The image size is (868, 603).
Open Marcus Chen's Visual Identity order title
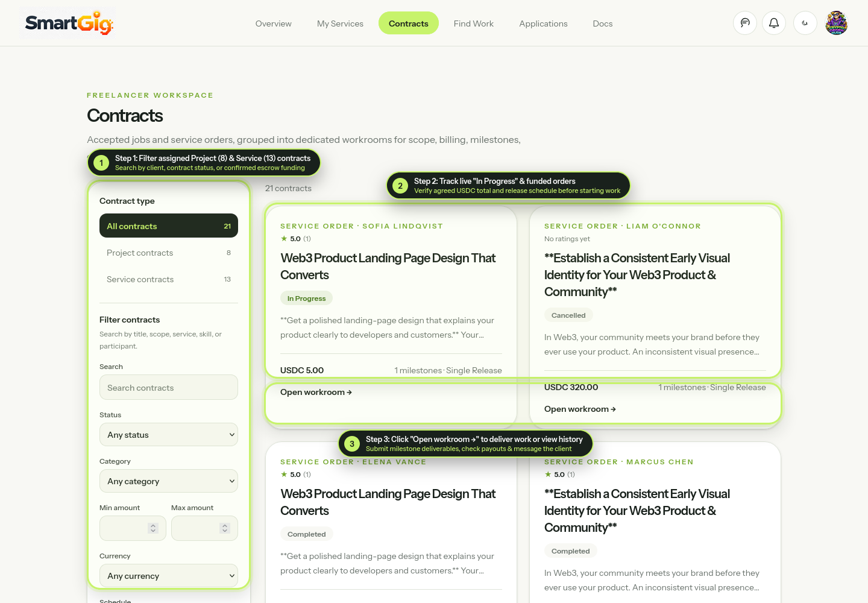637,511
